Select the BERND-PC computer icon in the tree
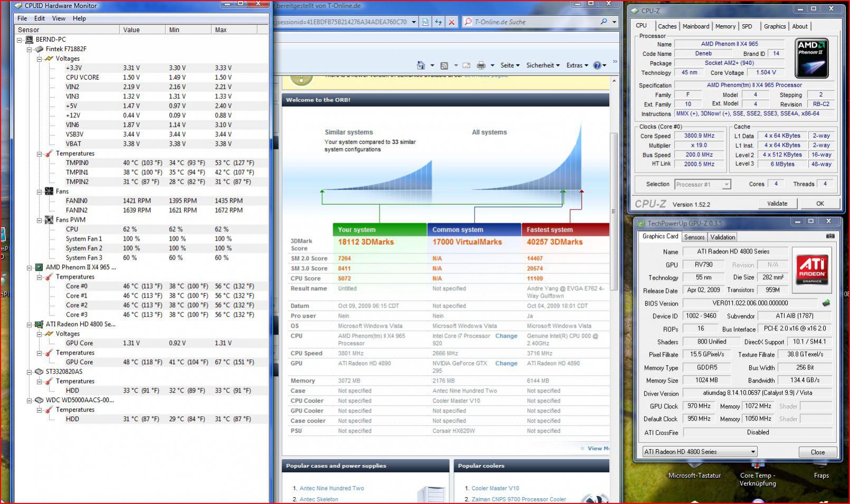The height and width of the screenshot is (504, 850). click(31, 40)
